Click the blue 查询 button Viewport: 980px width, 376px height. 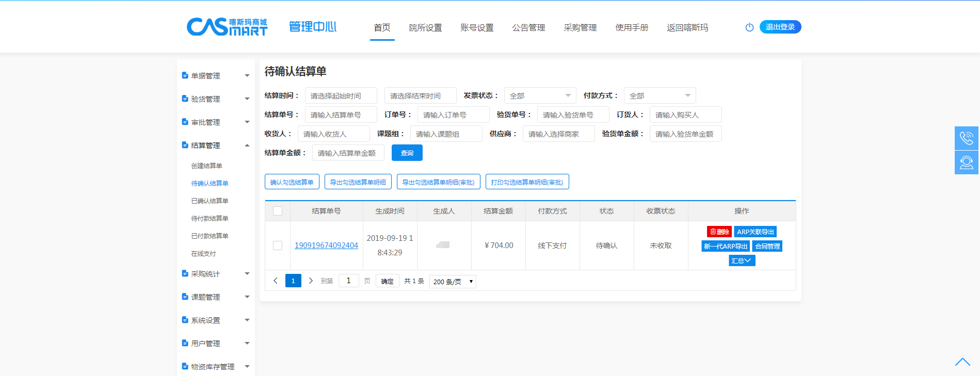pos(407,153)
